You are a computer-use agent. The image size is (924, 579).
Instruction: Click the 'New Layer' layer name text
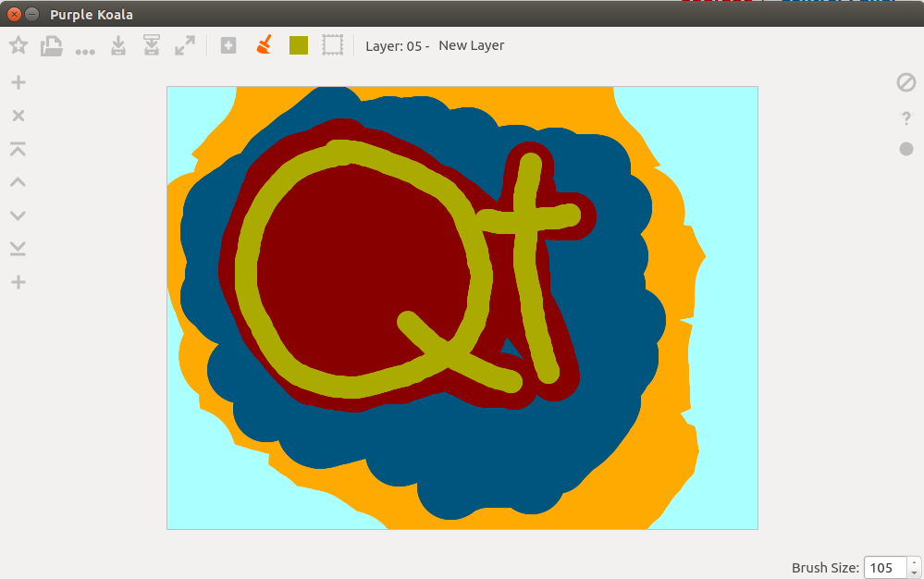click(x=472, y=45)
